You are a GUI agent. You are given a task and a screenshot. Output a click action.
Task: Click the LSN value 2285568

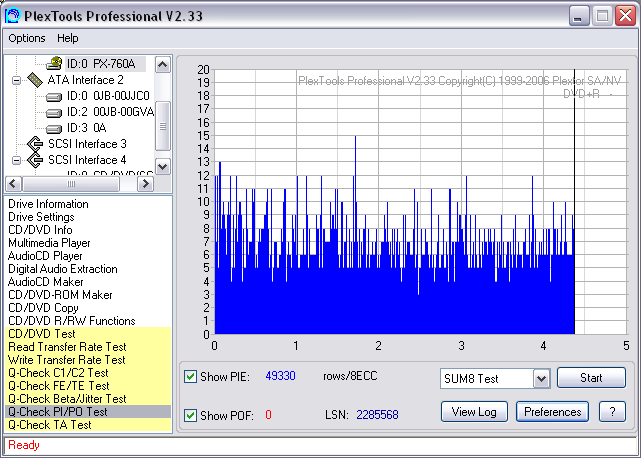click(377, 415)
